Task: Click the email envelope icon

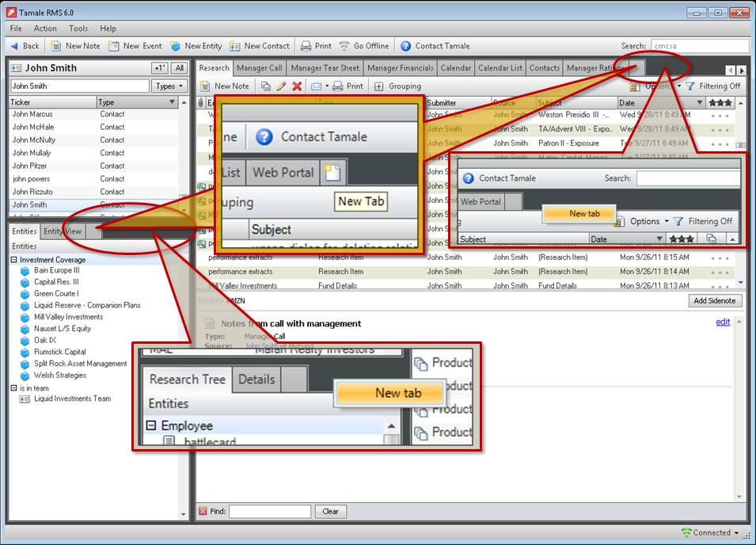Action: click(316, 86)
